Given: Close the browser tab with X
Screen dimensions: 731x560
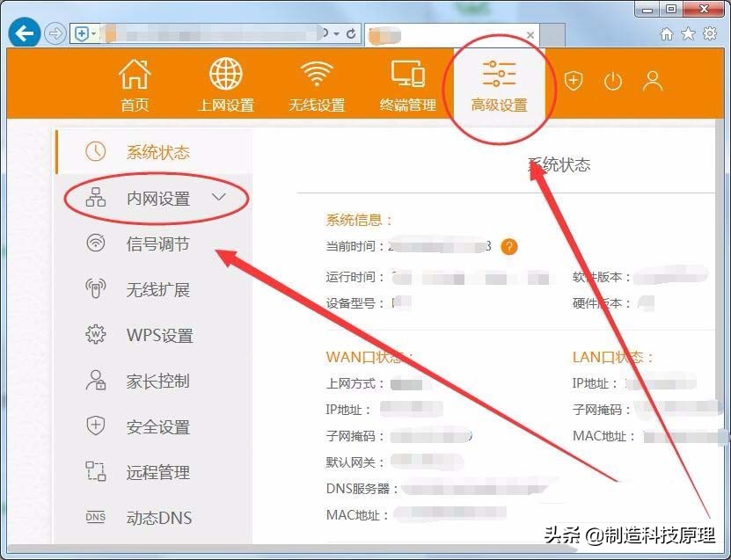Looking at the screenshot, I should 530,35.
